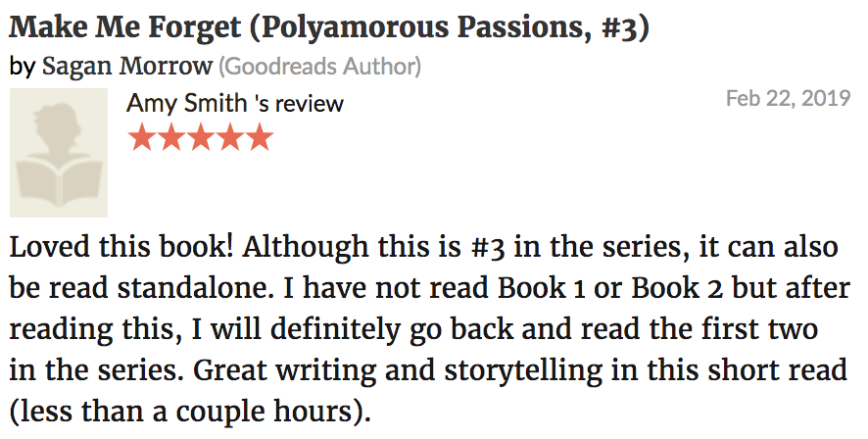Click the Goodreads Author label

click(x=319, y=67)
